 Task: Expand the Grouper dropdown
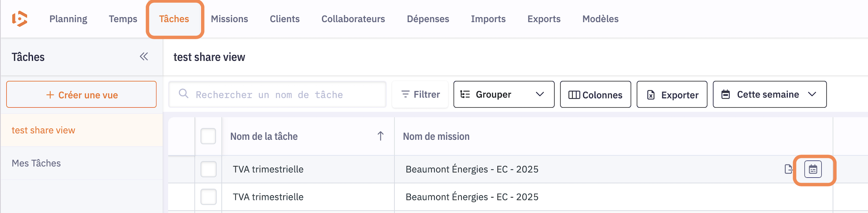[503, 94]
